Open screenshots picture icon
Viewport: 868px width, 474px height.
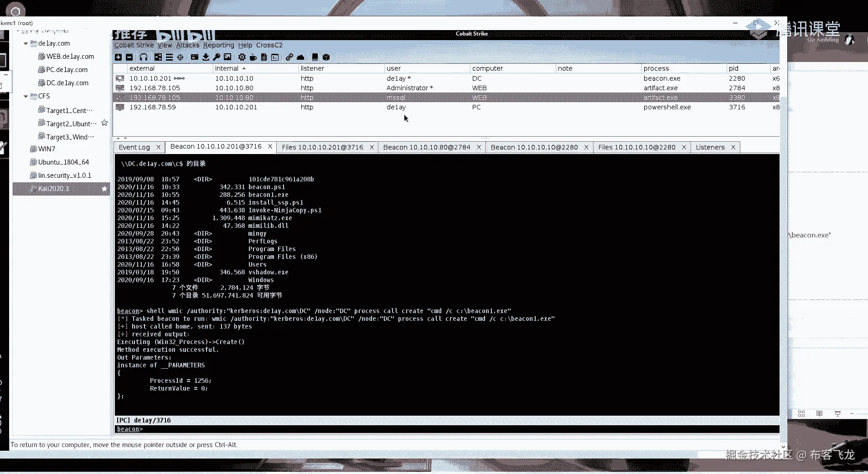point(227,57)
